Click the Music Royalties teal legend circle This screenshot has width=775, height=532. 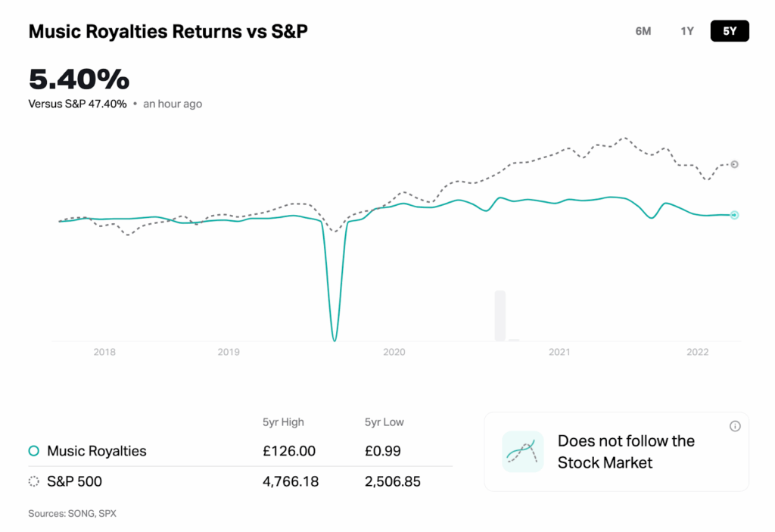pyautogui.click(x=33, y=451)
